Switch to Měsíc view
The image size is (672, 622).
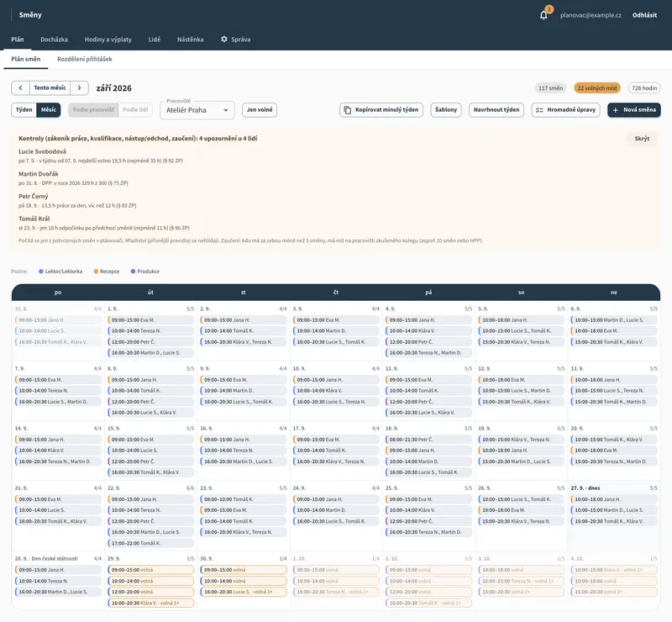tap(49, 110)
